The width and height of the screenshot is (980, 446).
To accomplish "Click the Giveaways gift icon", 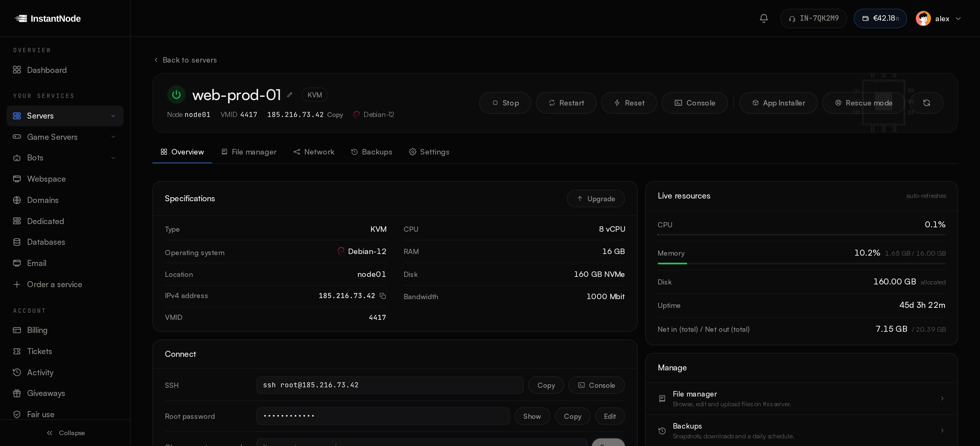I will [17, 393].
